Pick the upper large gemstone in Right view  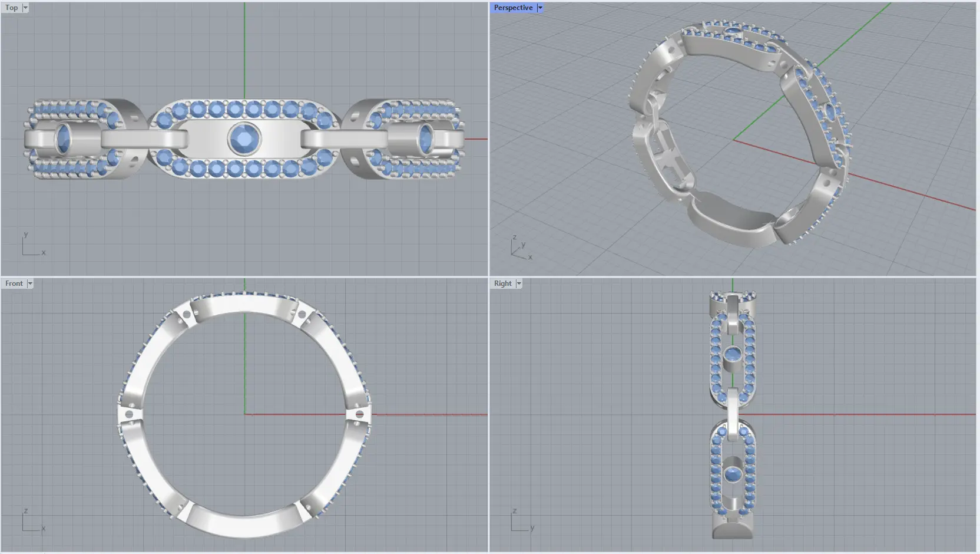(x=732, y=355)
